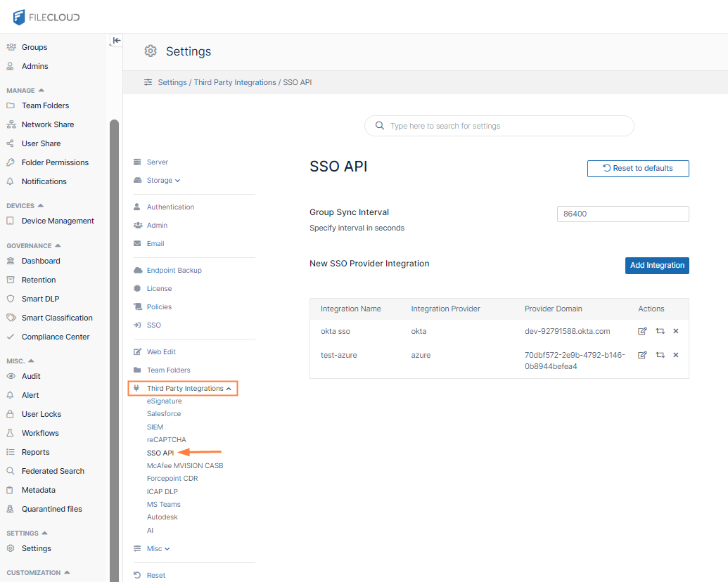728x582 pixels.
Task: Click Reset to defaults button
Action: (638, 169)
